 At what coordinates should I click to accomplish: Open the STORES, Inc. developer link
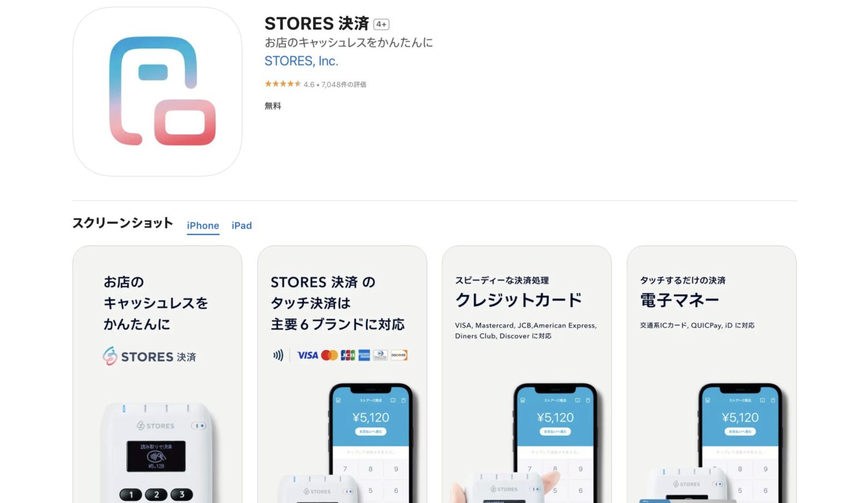click(301, 61)
